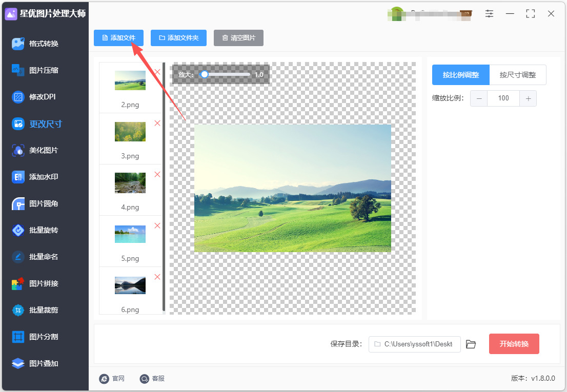Click 清空图片 clear images button
The image size is (567, 392).
(x=239, y=38)
